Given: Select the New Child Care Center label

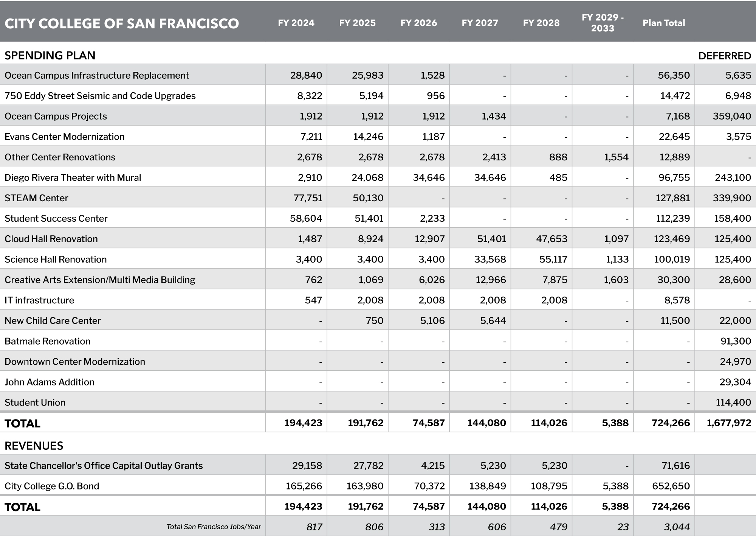Looking at the screenshot, I should click(x=53, y=320).
